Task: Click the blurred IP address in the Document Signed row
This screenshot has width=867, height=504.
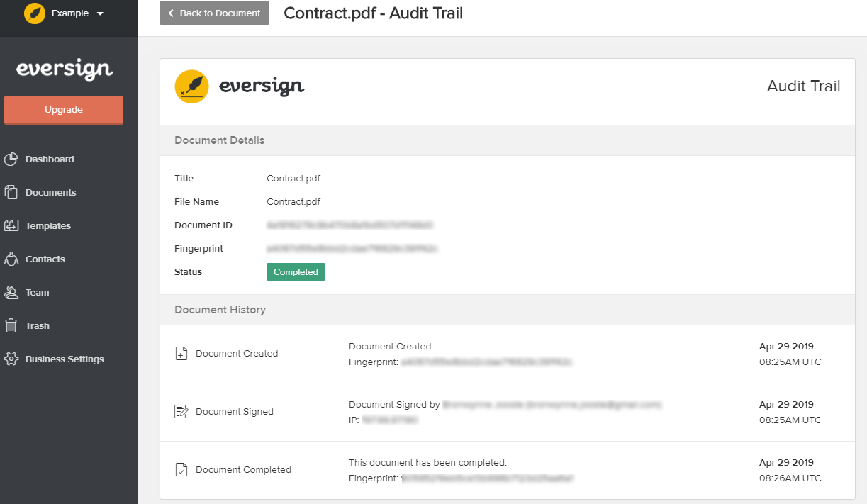Action: pos(390,420)
